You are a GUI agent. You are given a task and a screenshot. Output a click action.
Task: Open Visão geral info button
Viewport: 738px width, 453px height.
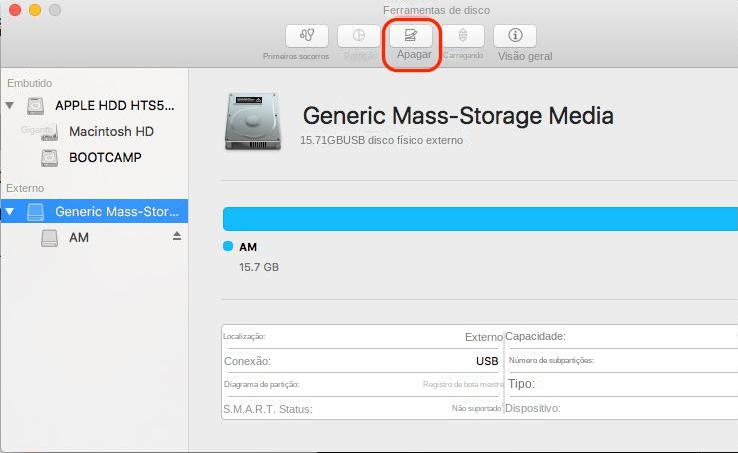[x=515, y=36]
